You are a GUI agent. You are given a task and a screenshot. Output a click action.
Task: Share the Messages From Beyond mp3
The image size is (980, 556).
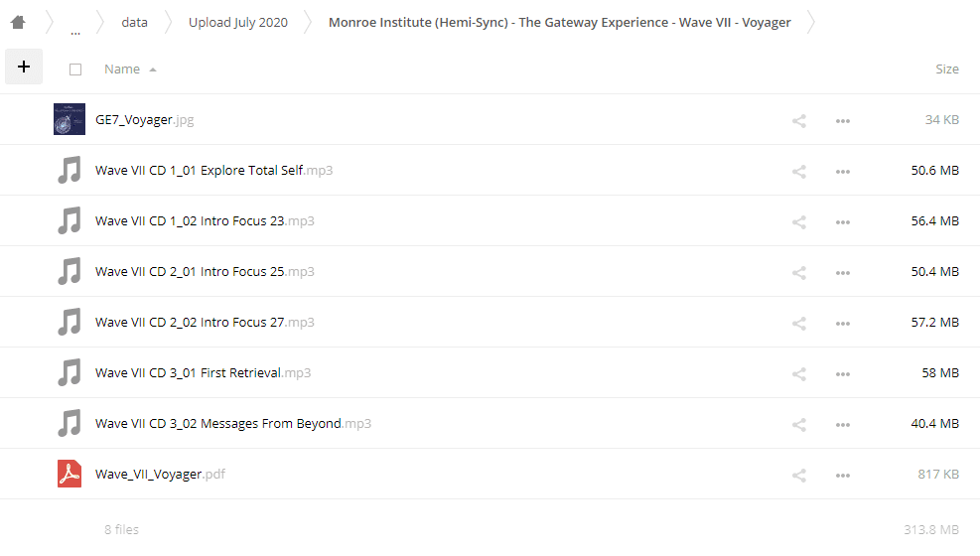click(798, 424)
